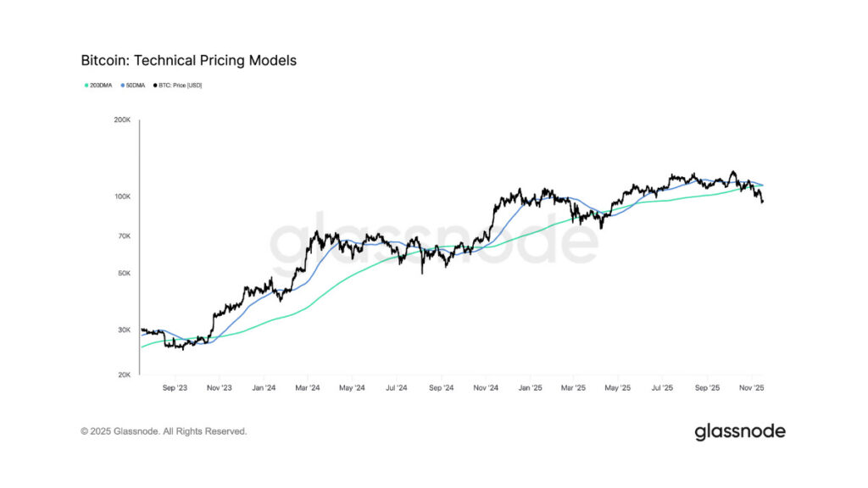Click the Sep '23 x-axis marker
Viewport: 868px width, 488px height.
(x=175, y=388)
